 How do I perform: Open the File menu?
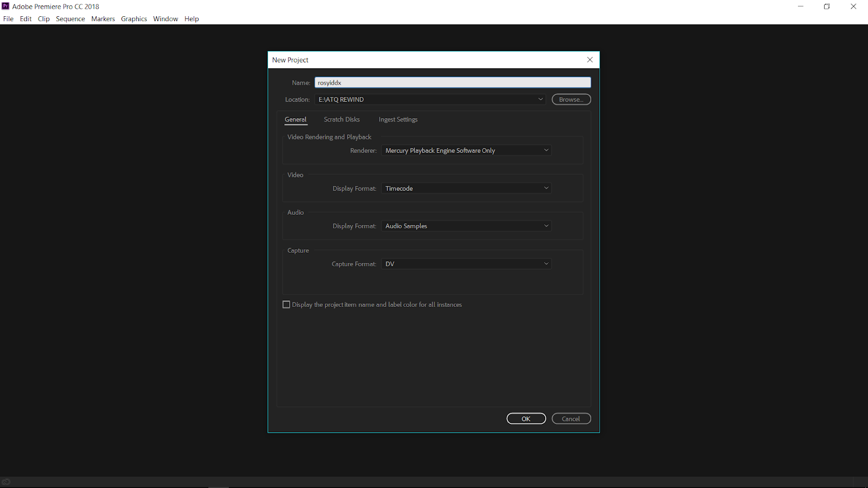click(x=8, y=19)
